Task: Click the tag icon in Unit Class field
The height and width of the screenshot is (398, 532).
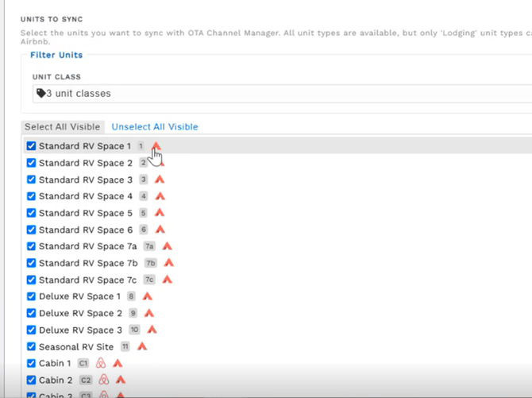Action: [x=40, y=94]
